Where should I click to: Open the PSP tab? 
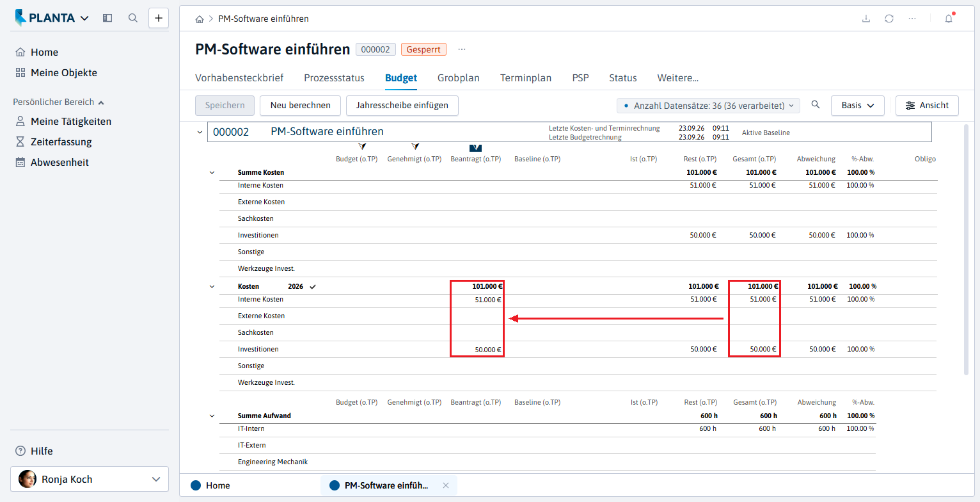pos(580,78)
